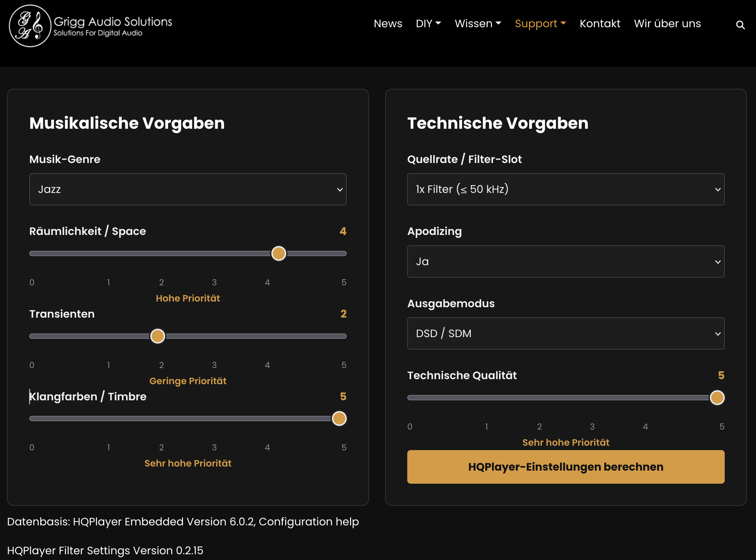This screenshot has height=560, width=756.
Task: Click the Technische Qualität label
Action: click(x=462, y=375)
